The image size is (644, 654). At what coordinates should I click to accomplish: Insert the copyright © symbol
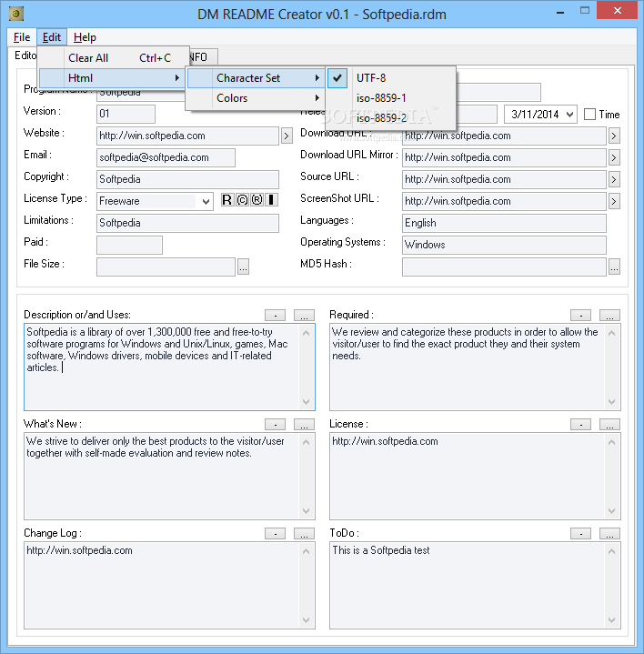tap(242, 200)
